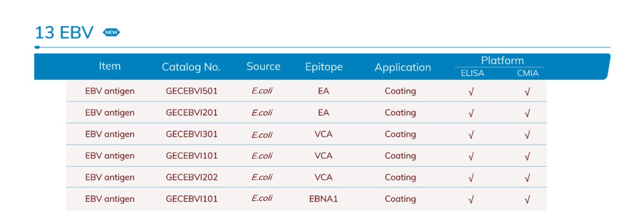Open catalog number GECEBVI301

(x=192, y=134)
